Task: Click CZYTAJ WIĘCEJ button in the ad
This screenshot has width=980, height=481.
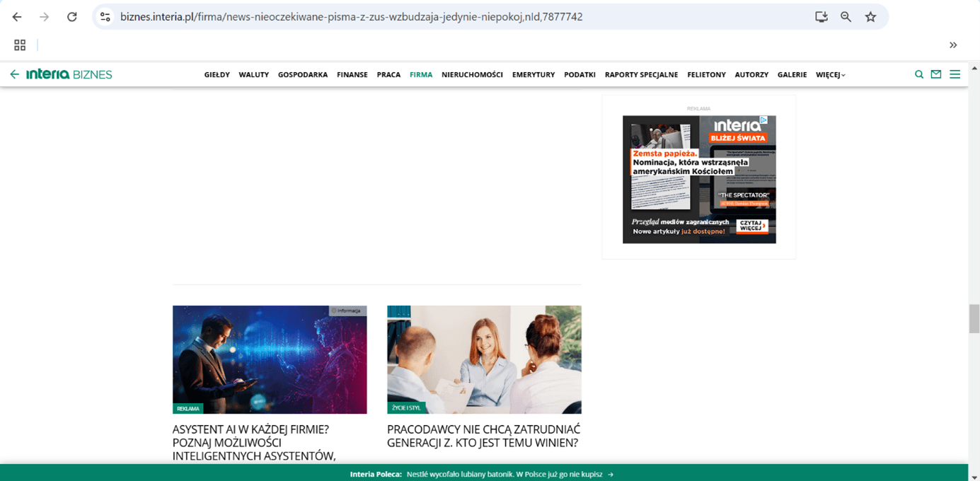Action: pyautogui.click(x=752, y=226)
